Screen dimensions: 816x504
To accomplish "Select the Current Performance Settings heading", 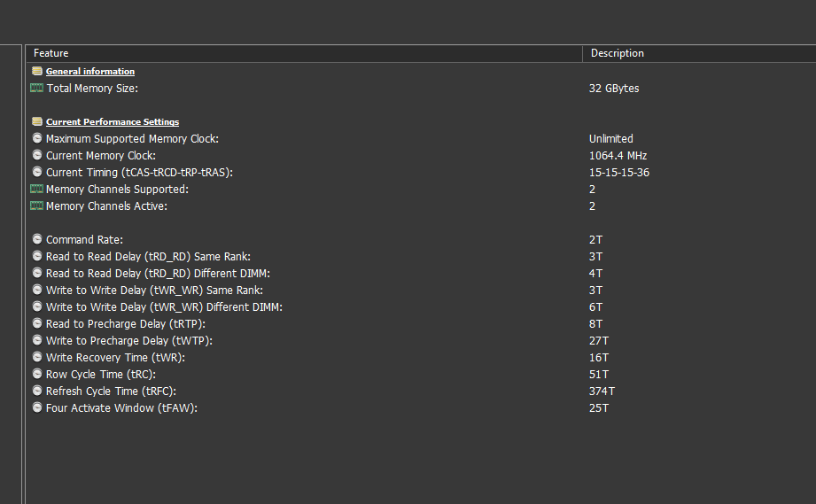I will click(113, 122).
